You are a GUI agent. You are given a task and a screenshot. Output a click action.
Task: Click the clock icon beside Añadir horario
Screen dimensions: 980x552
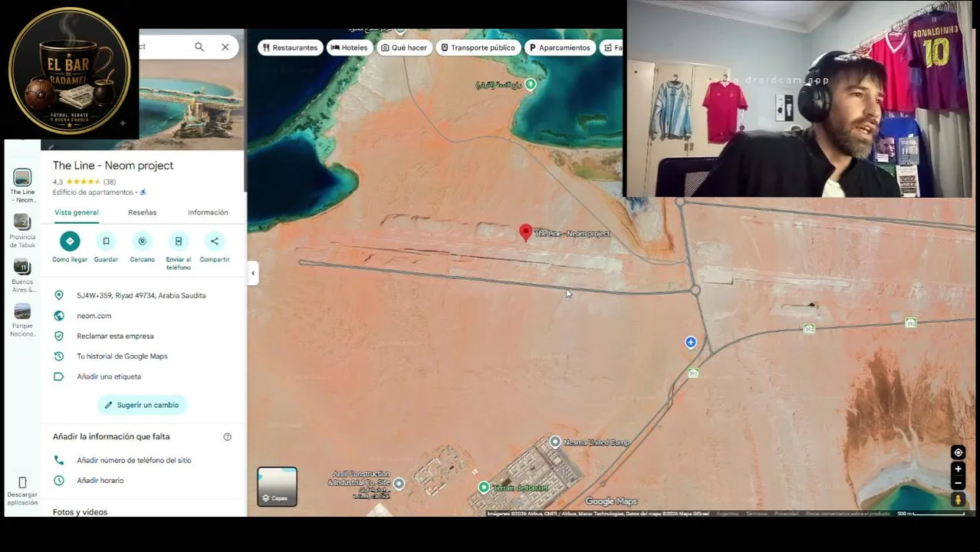(59, 481)
